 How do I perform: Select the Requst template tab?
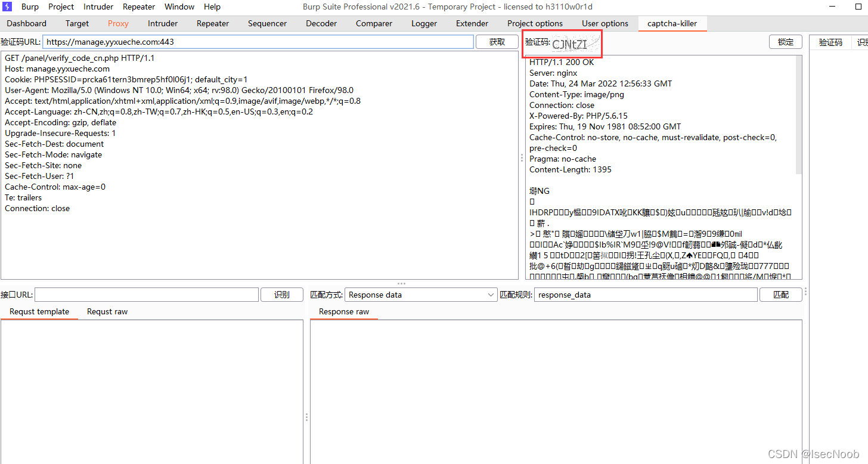click(x=39, y=311)
